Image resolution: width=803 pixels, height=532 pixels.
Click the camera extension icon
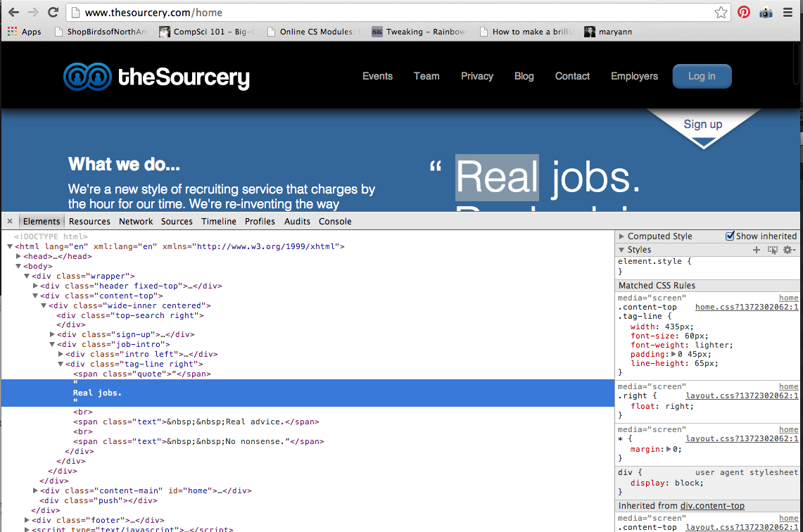[x=766, y=12]
